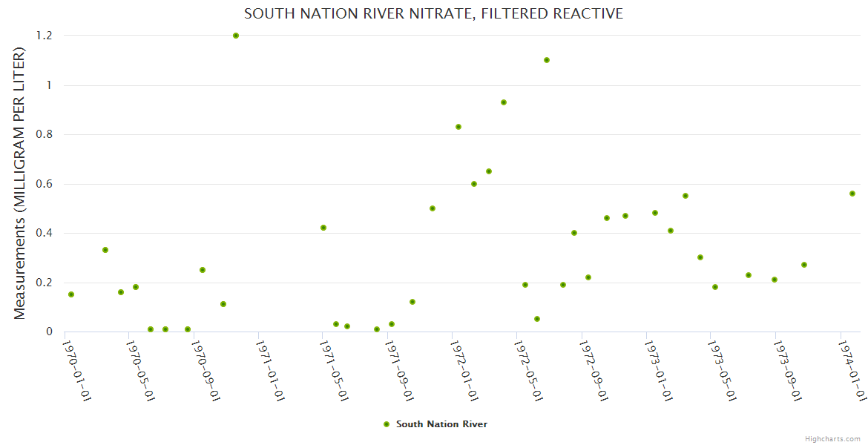Image resolution: width=868 pixels, height=445 pixels.
Task: Click the 0.42 point at 1971-05-01
Action: click(x=323, y=228)
